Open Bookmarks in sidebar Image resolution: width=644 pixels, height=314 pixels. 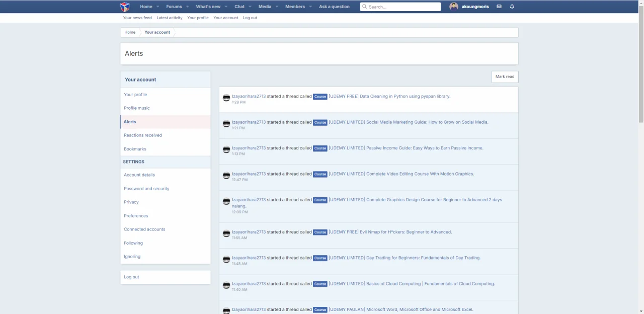(166, 149)
